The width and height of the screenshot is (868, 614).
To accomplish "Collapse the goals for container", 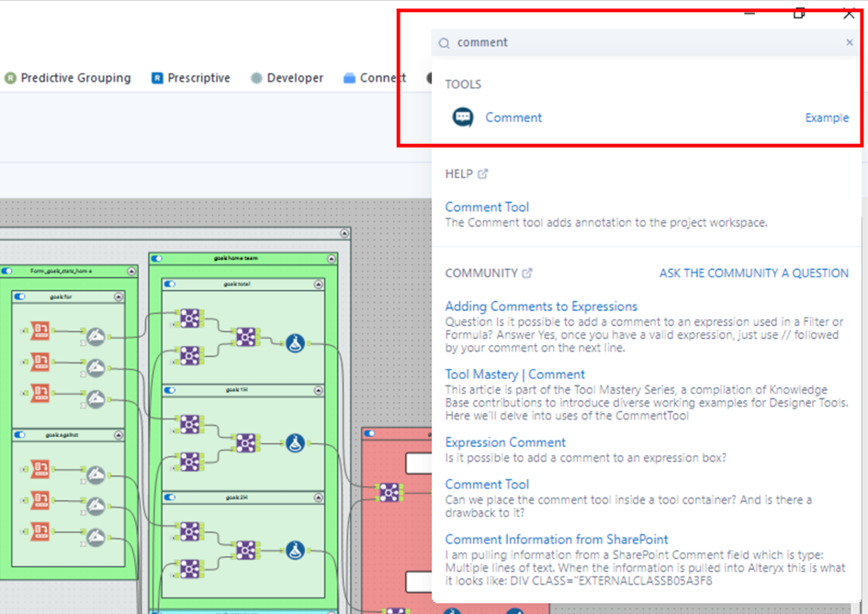I will click(x=118, y=297).
